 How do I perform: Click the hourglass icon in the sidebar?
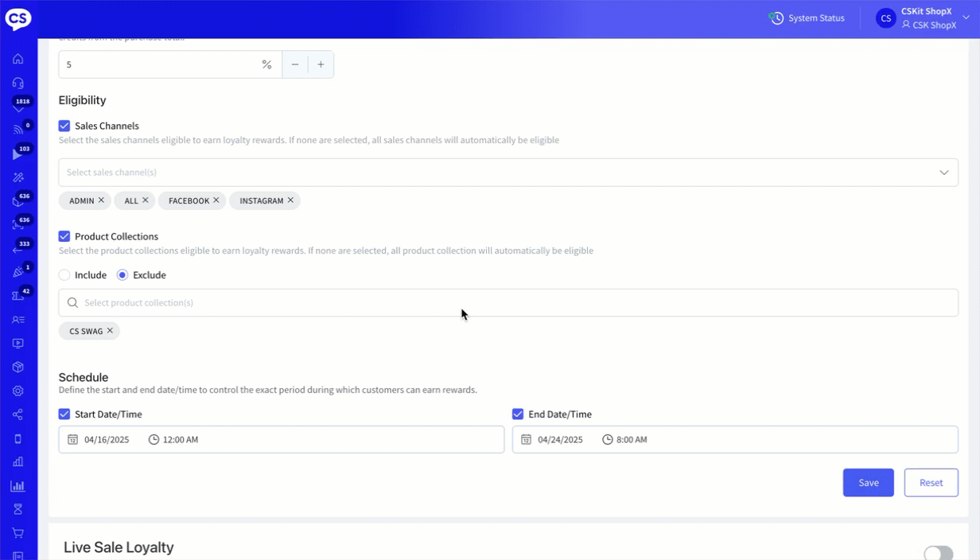point(17,509)
